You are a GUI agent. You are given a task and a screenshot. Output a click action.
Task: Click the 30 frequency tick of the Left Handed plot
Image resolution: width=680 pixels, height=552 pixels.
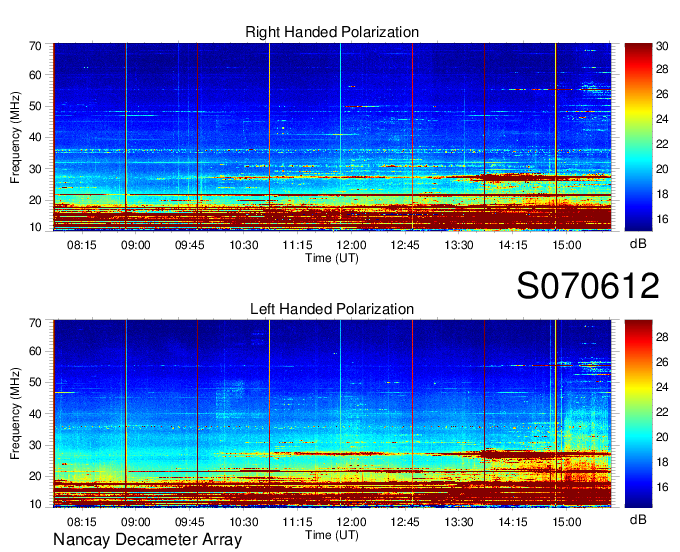35,445
